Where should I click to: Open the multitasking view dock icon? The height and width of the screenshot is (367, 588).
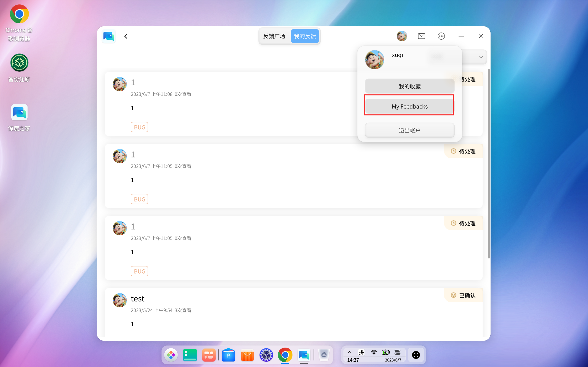coord(209,355)
